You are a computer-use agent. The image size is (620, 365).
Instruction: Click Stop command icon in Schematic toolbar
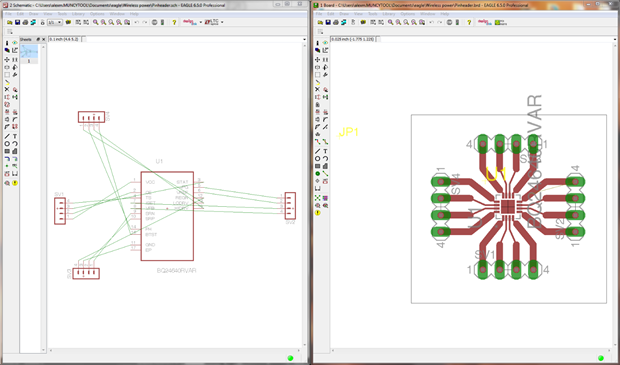pyautogui.click(x=155, y=23)
